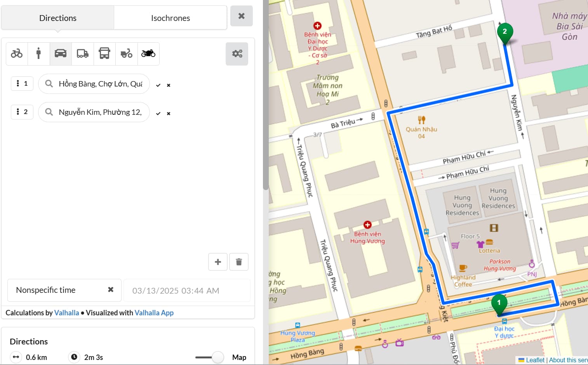Click the route duration clock icon
The height and width of the screenshot is (365, 588).
[74, 357]
